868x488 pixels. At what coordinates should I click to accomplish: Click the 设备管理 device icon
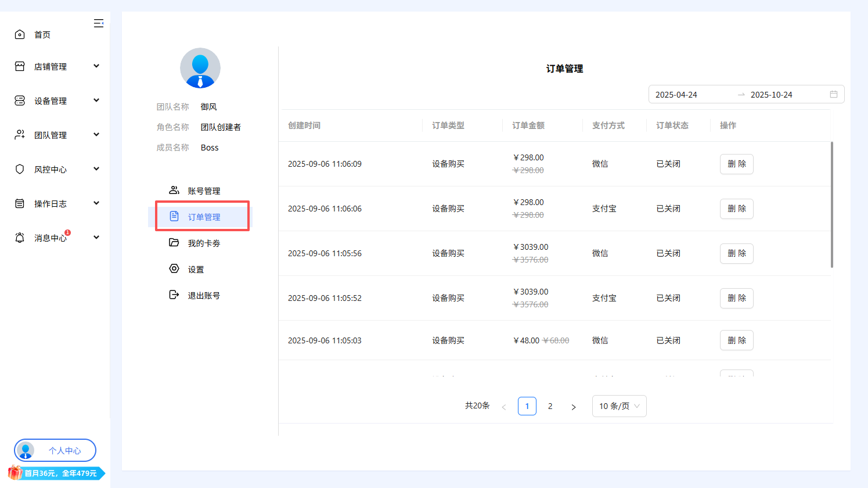pos(20,100)
